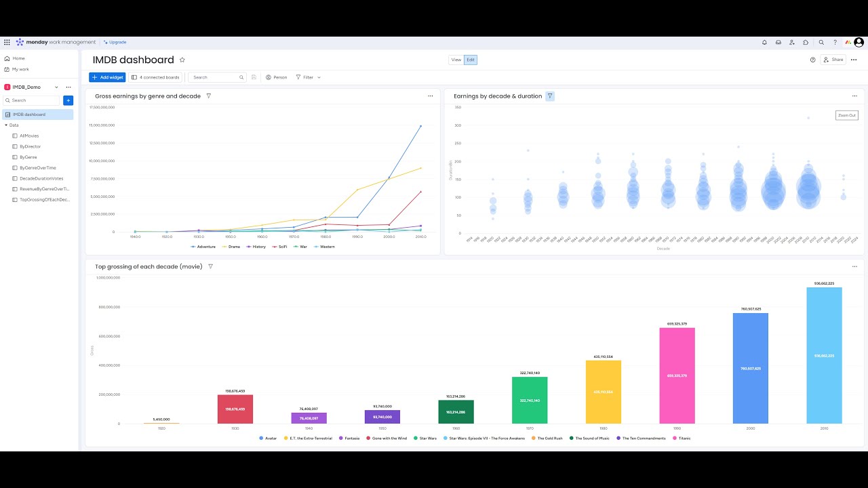
Task: Open the Filter dropdown in toolbar
Action: 309,77
